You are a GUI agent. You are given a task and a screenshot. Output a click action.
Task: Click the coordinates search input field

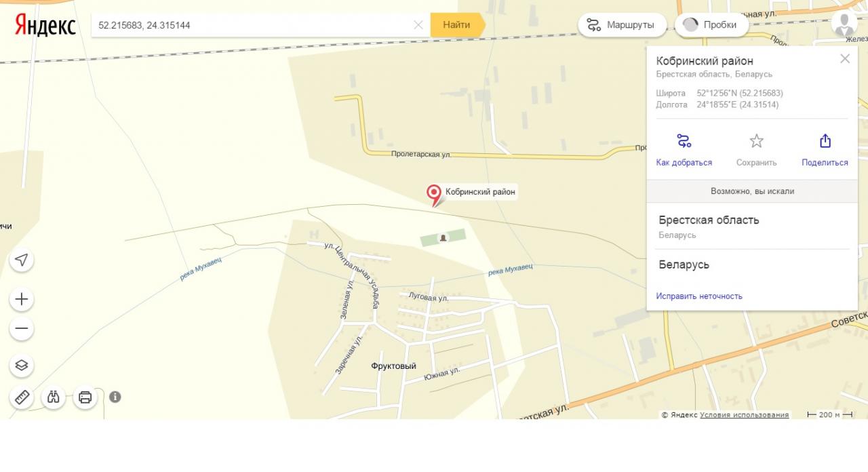[252, 25]
